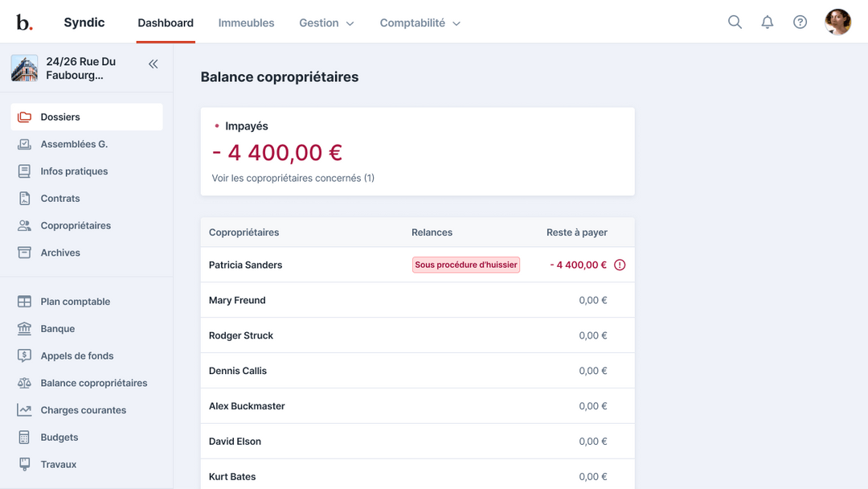Click the Appels de fonds icon
Image resolution: width=868 pixels, height=489 pixels.
(x=25, y=356)
